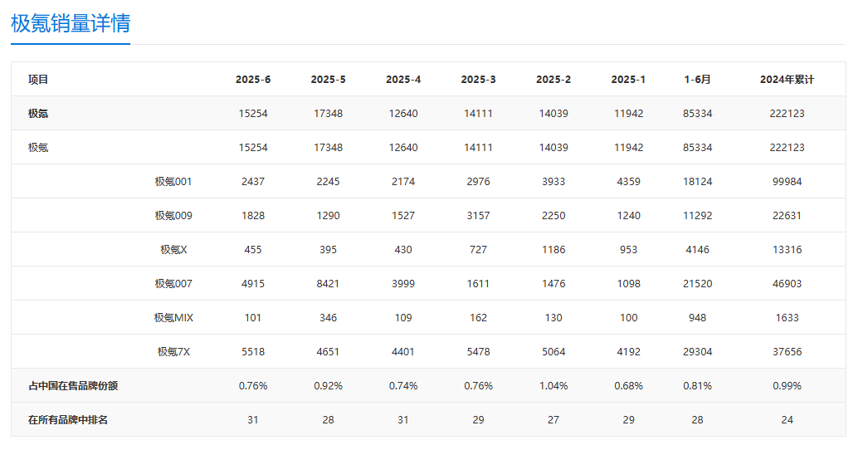Click 极氪007 2024 total 46903
The image size is (868, 450).
pyautogui.click(x=788, y=284)
